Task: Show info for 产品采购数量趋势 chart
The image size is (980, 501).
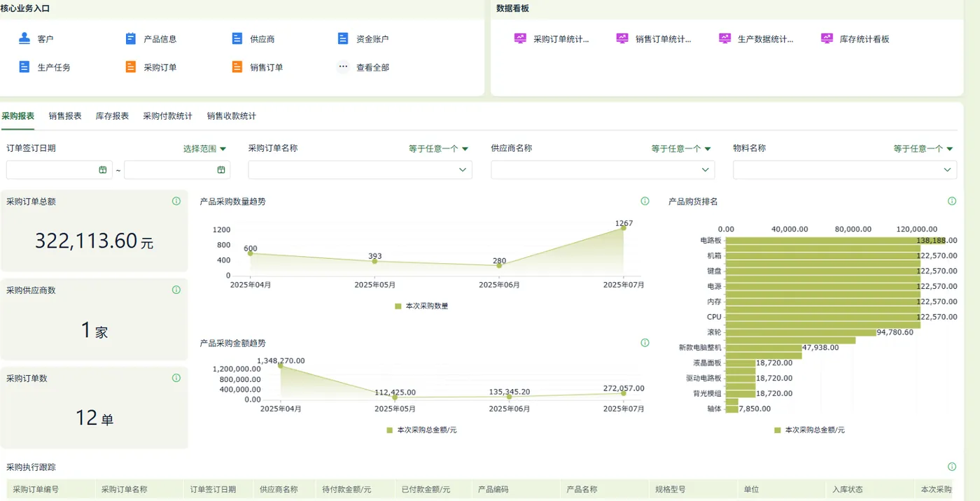Action: point(645,201)
